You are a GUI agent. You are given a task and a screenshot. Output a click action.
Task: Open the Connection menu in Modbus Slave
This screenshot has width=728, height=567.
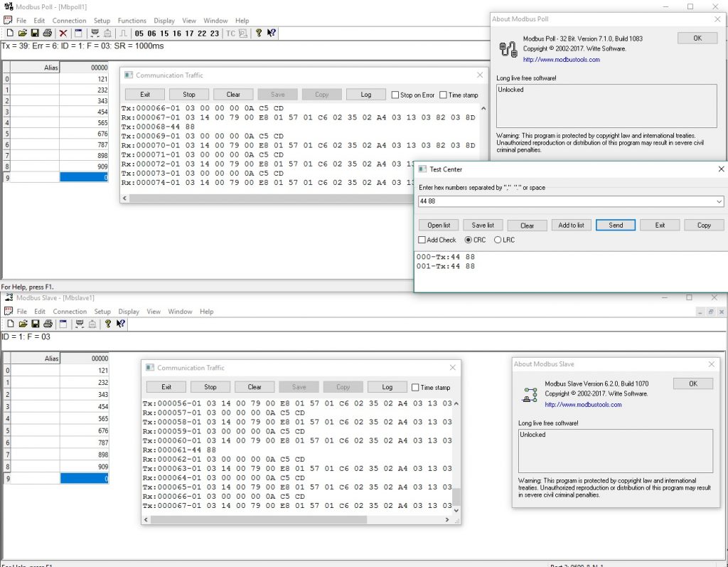point(70,312)
